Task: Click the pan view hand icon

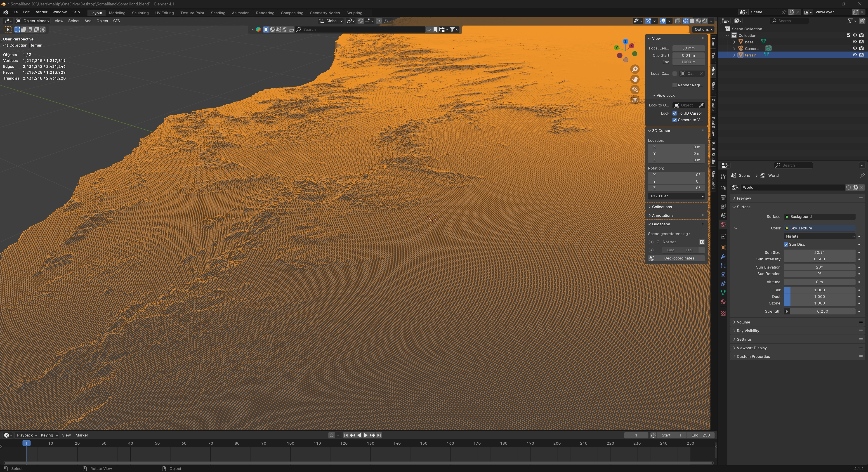Action: [635, 80]
